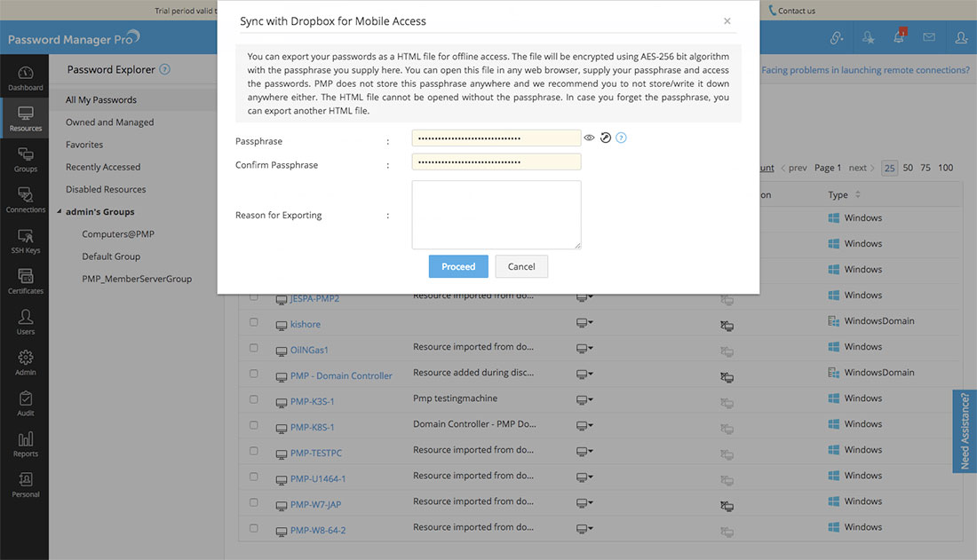Open the Users sidebar section

pos(25,323)
